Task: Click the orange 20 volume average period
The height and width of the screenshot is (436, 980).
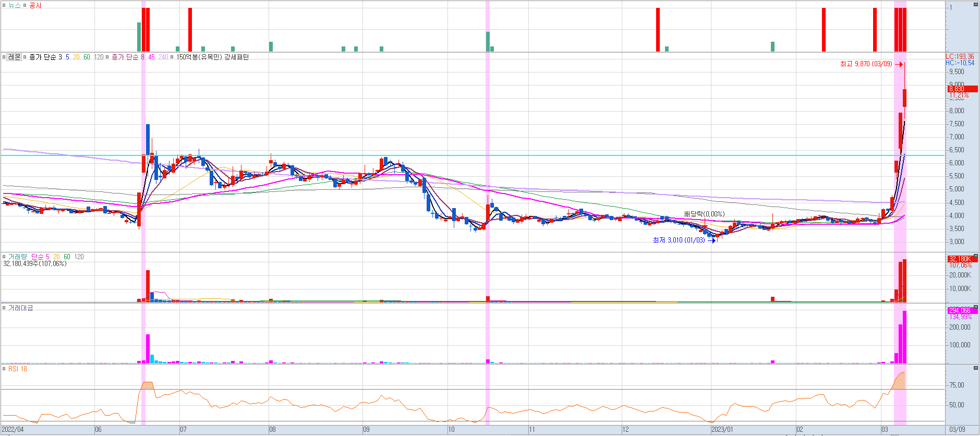Action: (56, 257)
